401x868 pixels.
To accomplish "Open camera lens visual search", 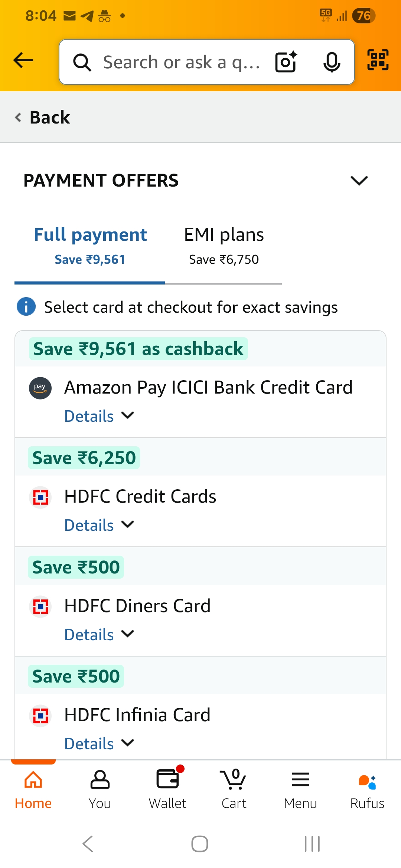I will [286, 62].
